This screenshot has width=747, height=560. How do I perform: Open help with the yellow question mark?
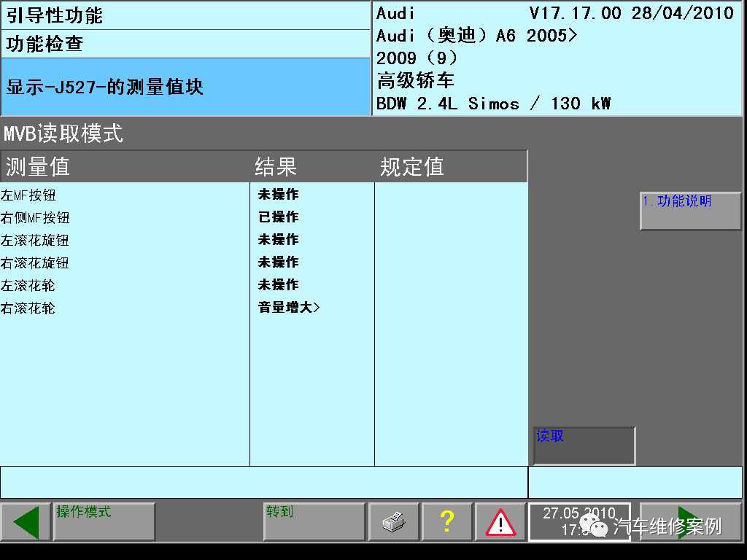(447, 522)
